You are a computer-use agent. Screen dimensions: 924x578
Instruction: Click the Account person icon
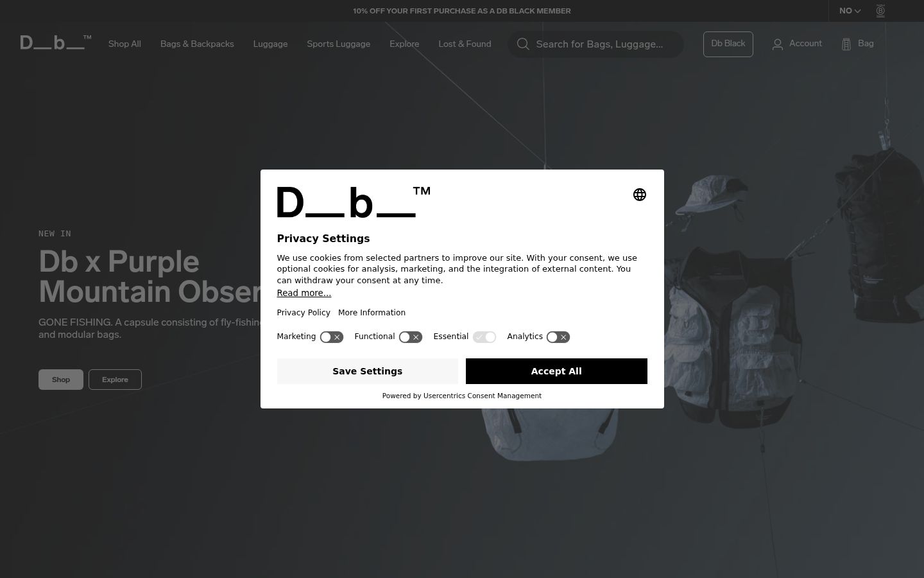coord(778,44)
